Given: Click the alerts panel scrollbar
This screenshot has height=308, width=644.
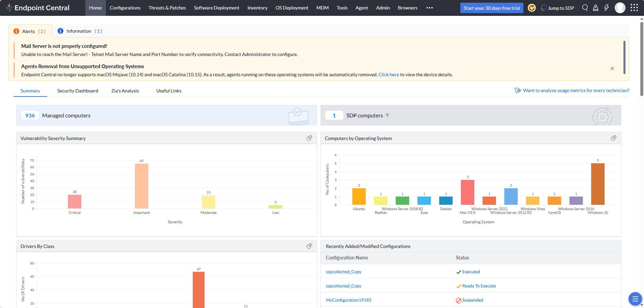Looking at the screenshot, I should click(624, 57).
